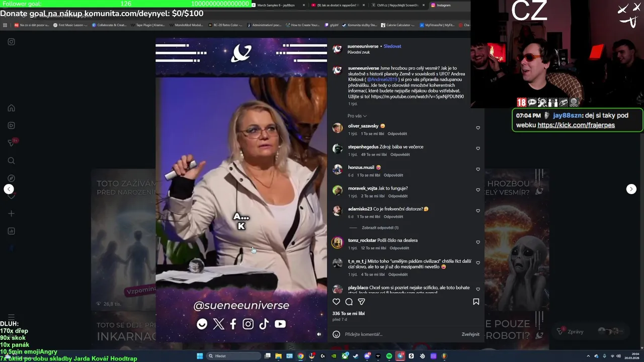Like tomz_rockstar's comment

(478, 242)
